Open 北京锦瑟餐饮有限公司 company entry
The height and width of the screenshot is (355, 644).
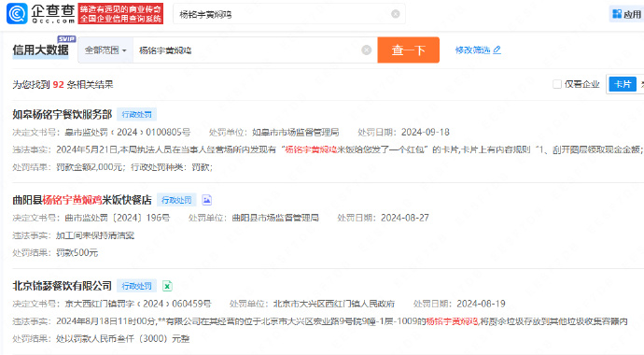62,286
